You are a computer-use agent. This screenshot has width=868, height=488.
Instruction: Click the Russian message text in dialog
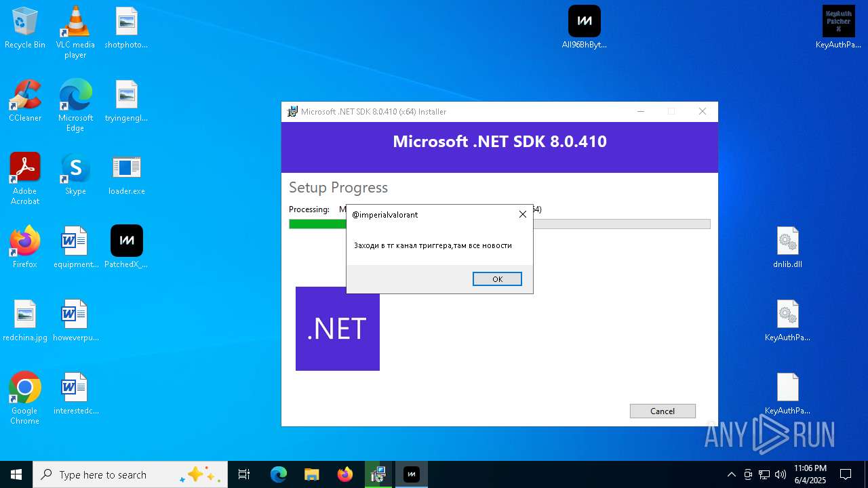click(x=433, y=245)
